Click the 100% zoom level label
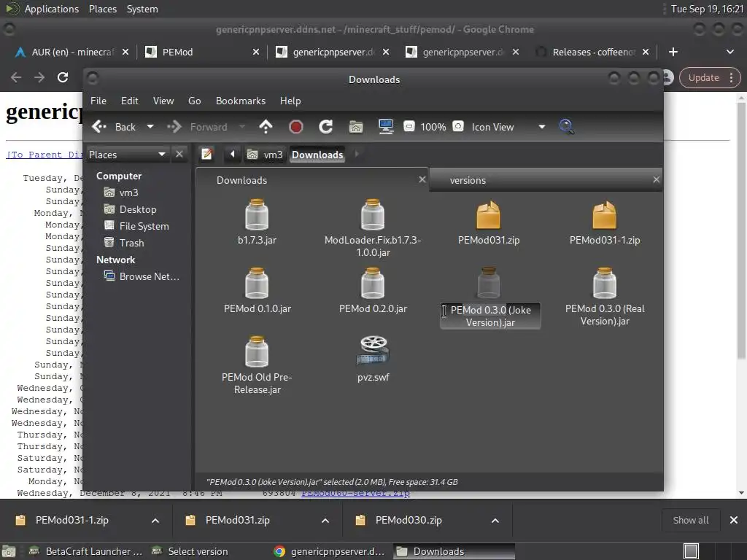 point(433,127)
